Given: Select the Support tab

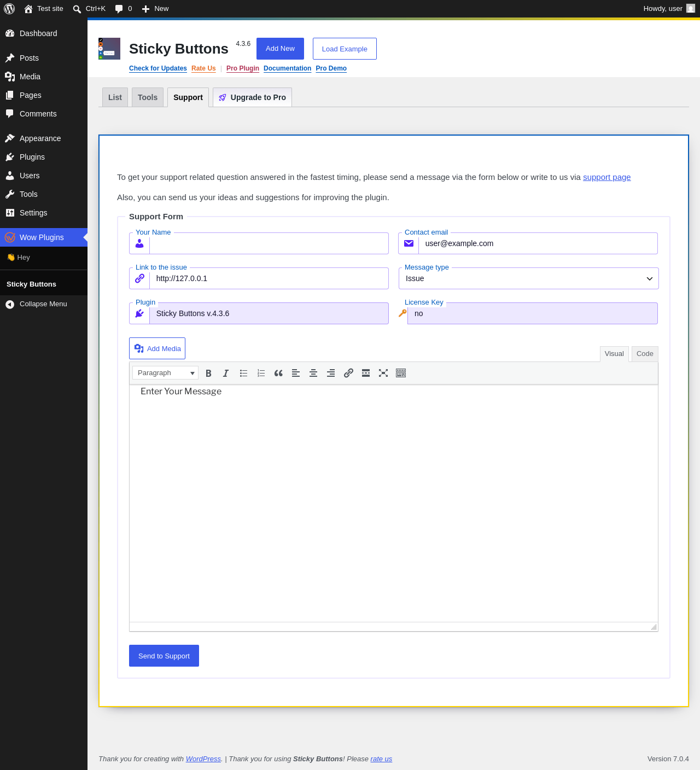Looking at the screenshot, I should [x=188, y=97].
